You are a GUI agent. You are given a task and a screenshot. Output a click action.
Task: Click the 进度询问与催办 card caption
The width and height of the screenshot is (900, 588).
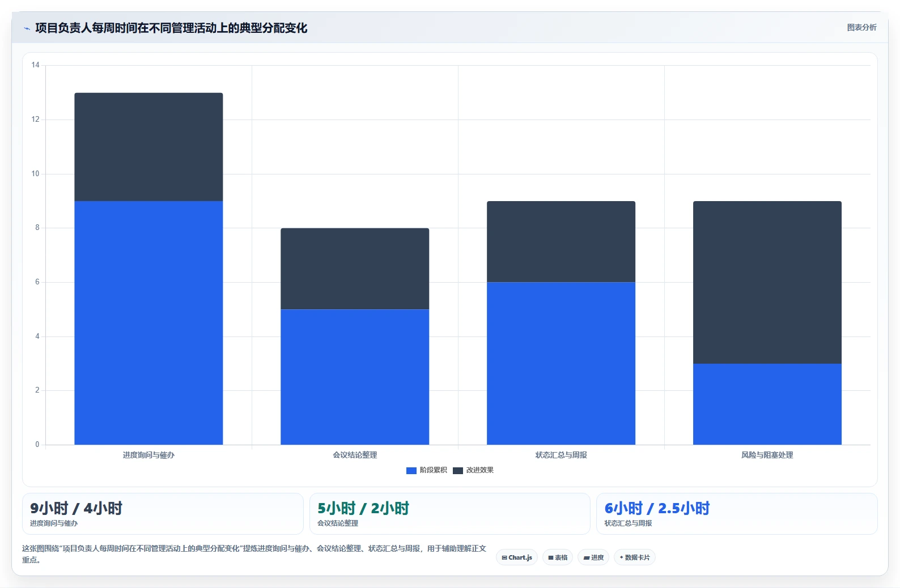pyautogui.click(x=54, y=523)
